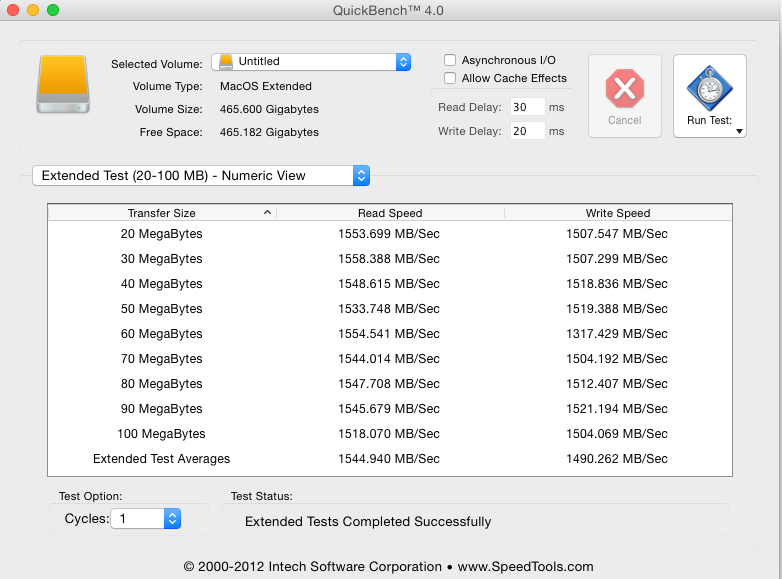
Task: Select the 100 MegaBytes row
Action: pyautogui.click(x=390, y=433)
